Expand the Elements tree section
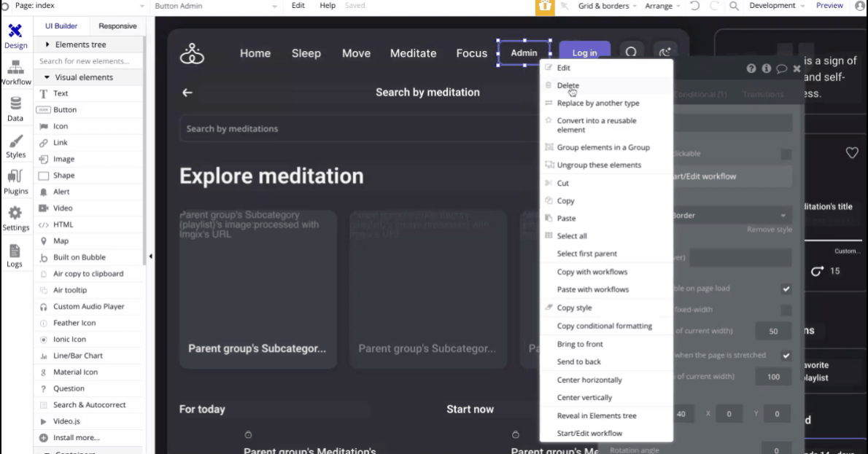Image resolution: width=868 pixels, height=454 pixels. (47, 44)
